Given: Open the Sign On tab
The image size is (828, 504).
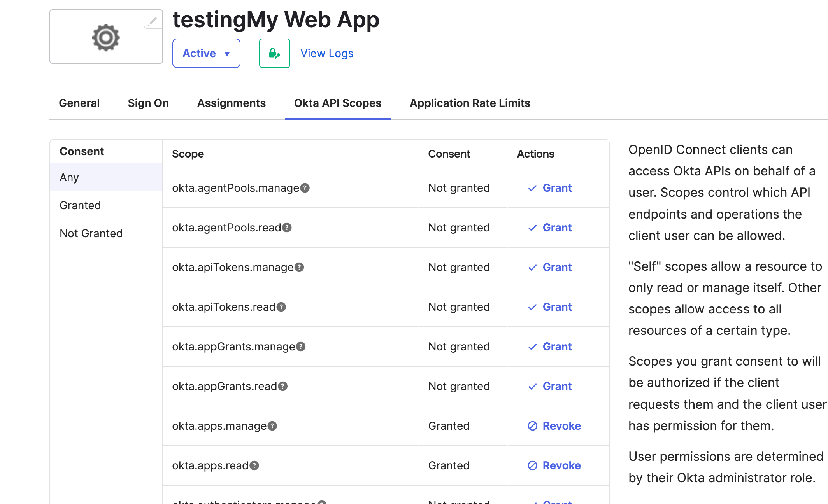Looking at the screenshot, I should (148, 103).
